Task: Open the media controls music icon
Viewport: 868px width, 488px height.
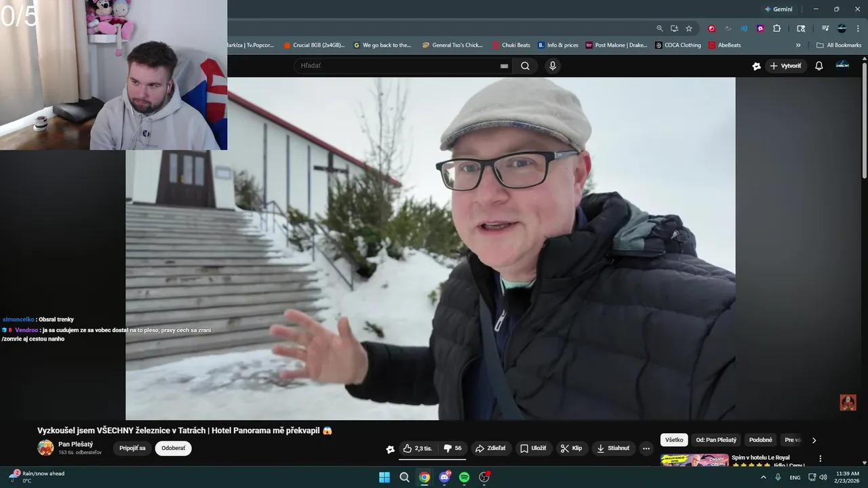Action: tap(825, 28)
